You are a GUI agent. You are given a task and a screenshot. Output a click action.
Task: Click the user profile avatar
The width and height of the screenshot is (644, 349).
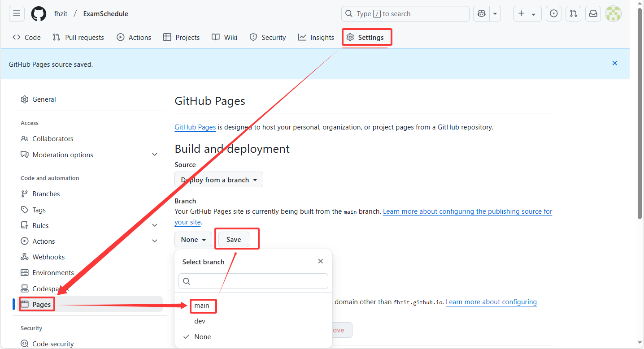click(613, 14)
